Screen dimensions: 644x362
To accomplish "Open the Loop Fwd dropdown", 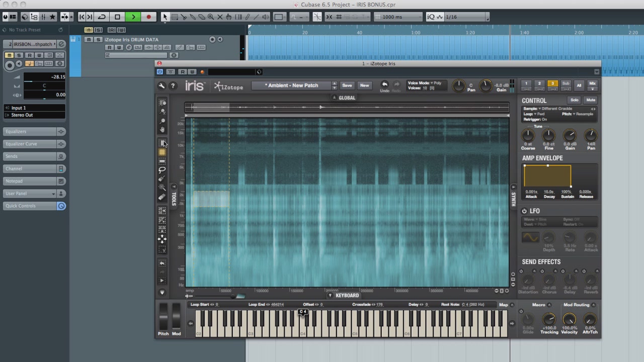I will point(534,114).
